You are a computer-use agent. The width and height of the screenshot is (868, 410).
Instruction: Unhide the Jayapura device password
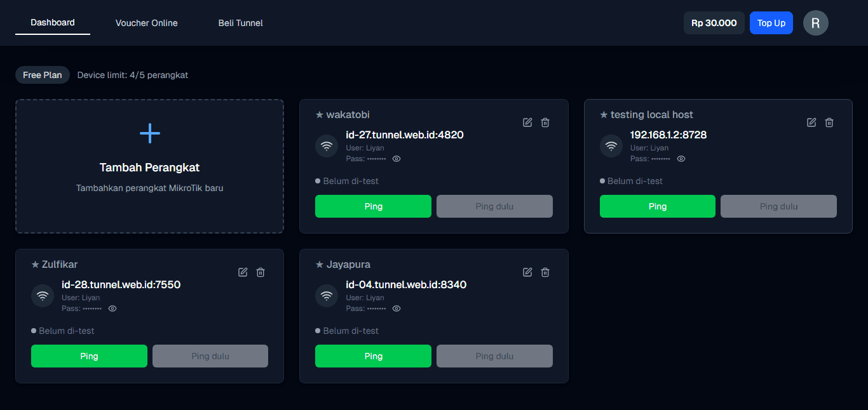397,308
